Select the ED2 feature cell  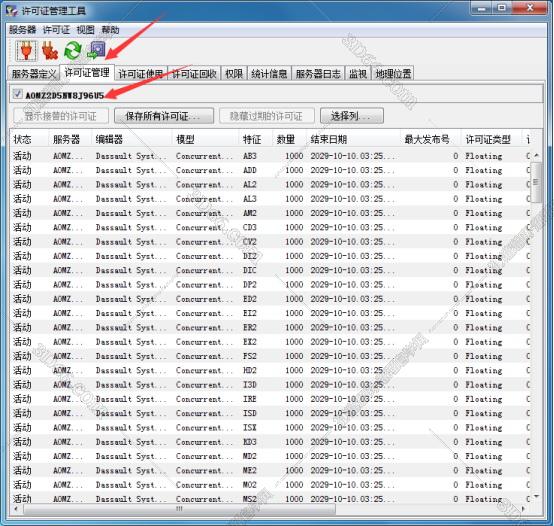coord(249,299)
